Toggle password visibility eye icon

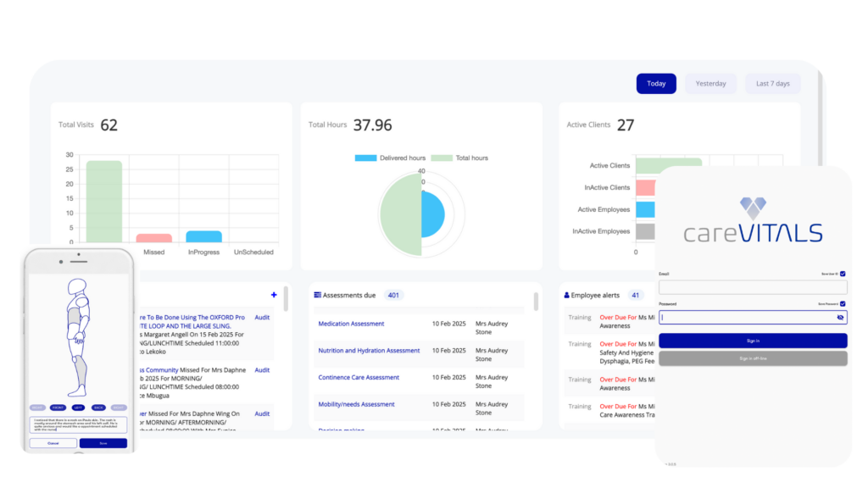click(840, 318)
